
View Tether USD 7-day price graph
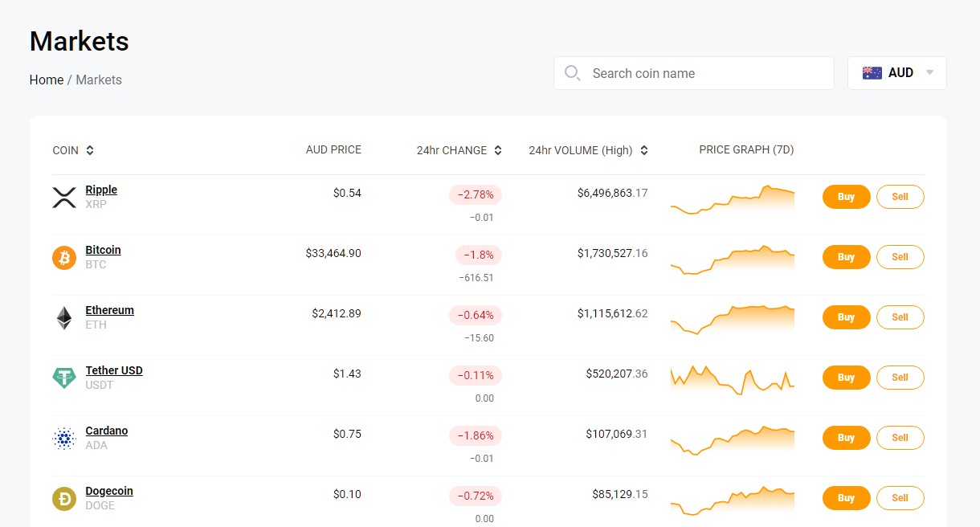pyautogui.click(x=733, y=379)
